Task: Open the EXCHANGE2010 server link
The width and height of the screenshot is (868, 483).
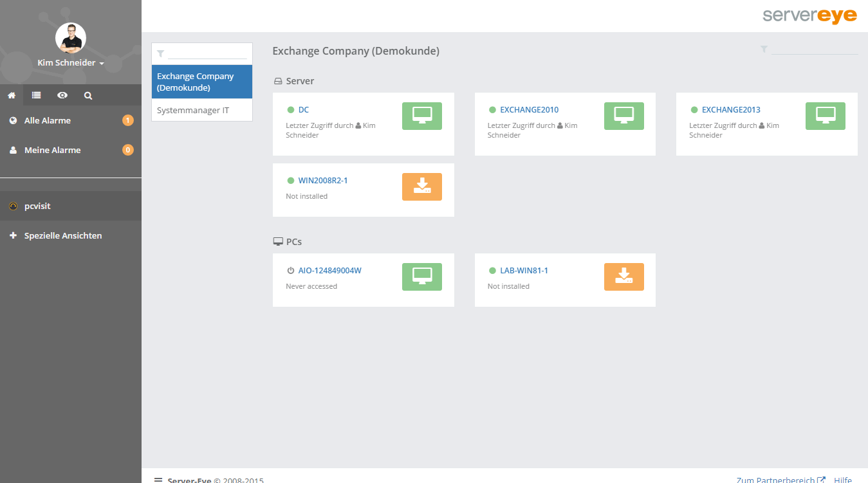Action: coord(529,110)
